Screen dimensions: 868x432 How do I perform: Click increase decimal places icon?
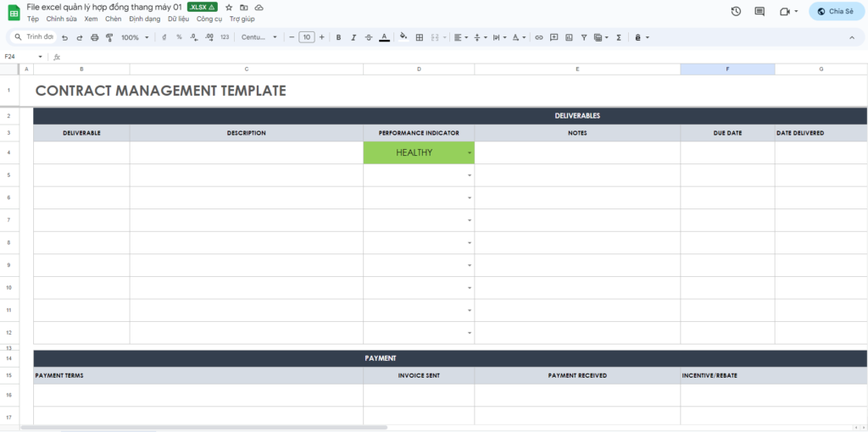coord(209,37)
